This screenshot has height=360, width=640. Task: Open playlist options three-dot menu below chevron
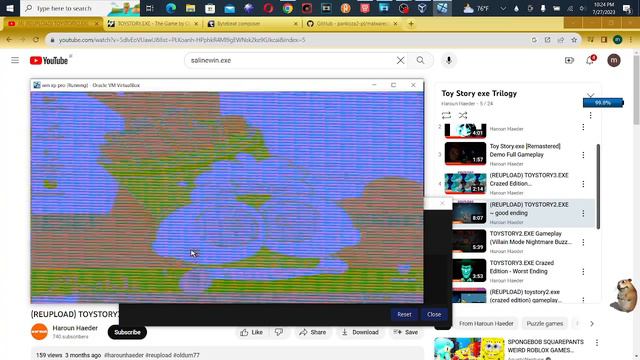[x=590, y=116]
